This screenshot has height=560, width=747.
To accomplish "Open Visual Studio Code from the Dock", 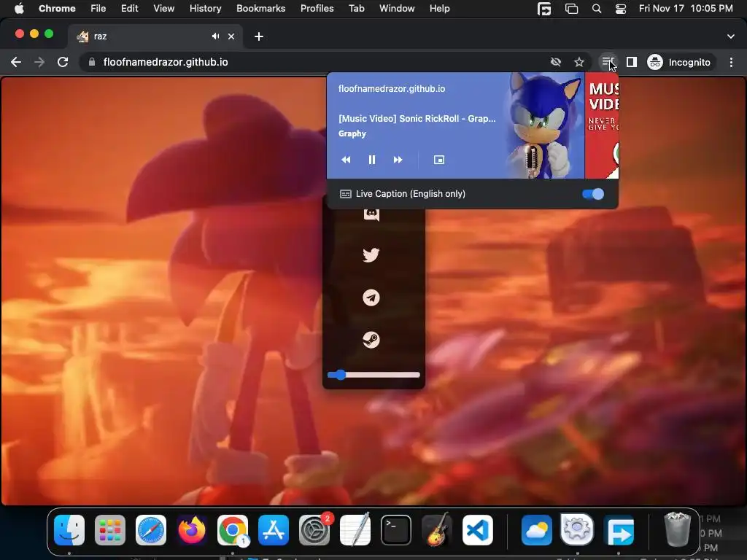I will pos(478,530).
